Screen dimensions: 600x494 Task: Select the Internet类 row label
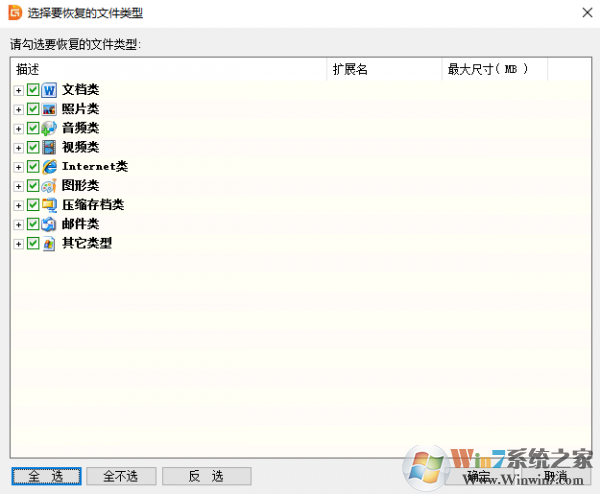95,166
